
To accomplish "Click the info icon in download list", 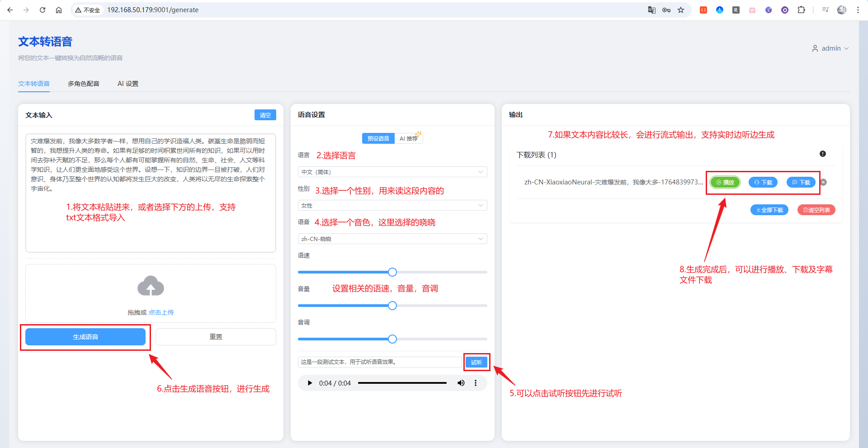I will click(823, 154).
